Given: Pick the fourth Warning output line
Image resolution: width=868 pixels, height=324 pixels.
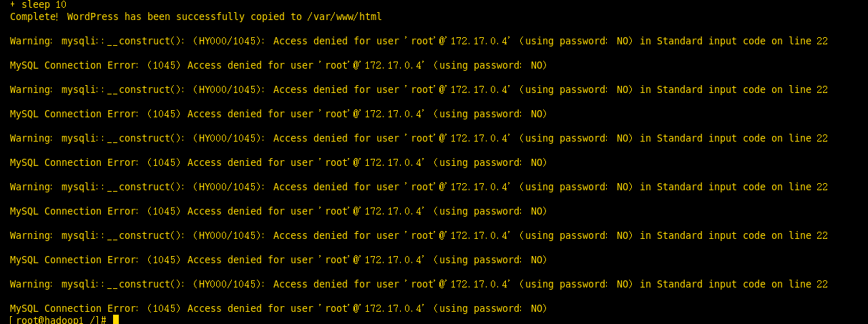Looking at the screenshot, I should pos(419,187).
